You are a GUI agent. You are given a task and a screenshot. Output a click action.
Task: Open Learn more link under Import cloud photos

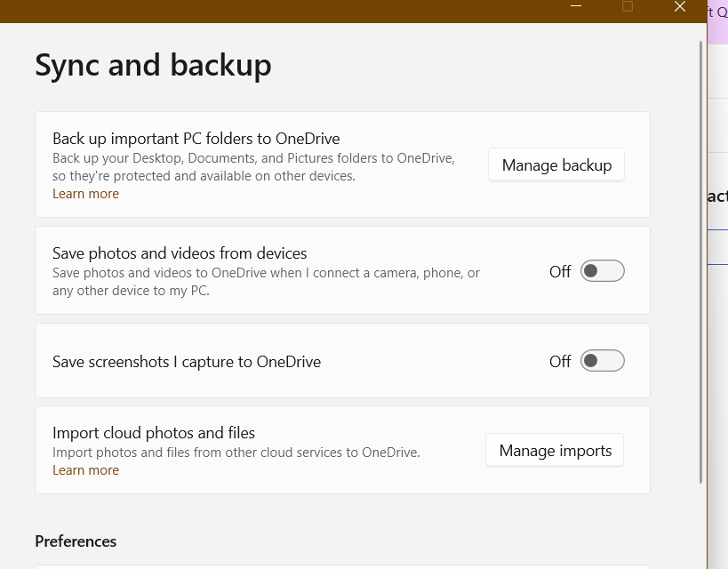[x=86, y=470]
